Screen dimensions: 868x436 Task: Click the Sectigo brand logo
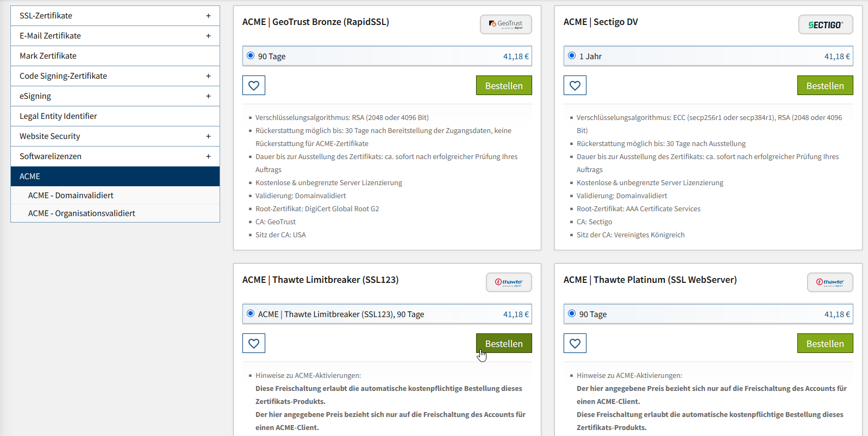click(x=825, y=24)
